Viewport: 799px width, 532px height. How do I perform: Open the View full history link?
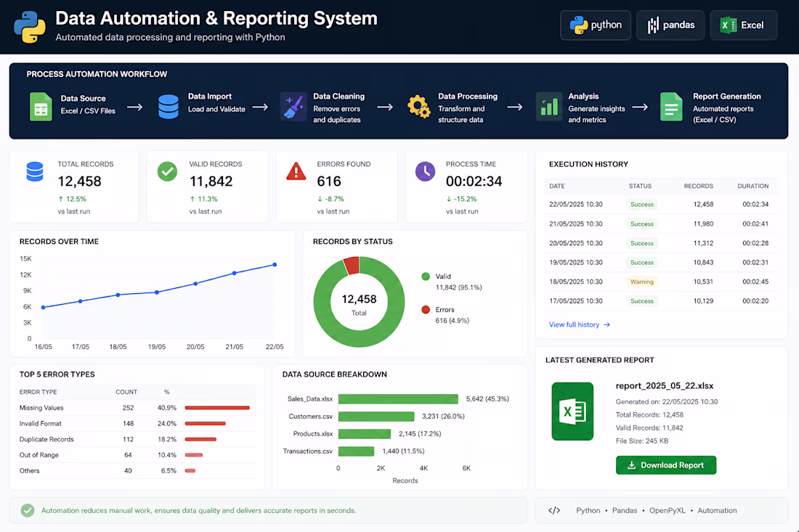pyautogui.click(x=580, y=324)
